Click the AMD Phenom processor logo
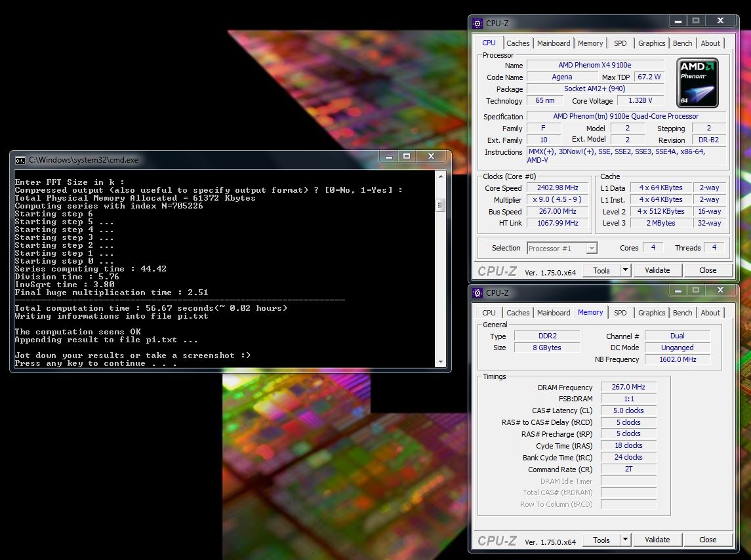The height and width of the screenshot is (560, 751). tap(697, 83)
